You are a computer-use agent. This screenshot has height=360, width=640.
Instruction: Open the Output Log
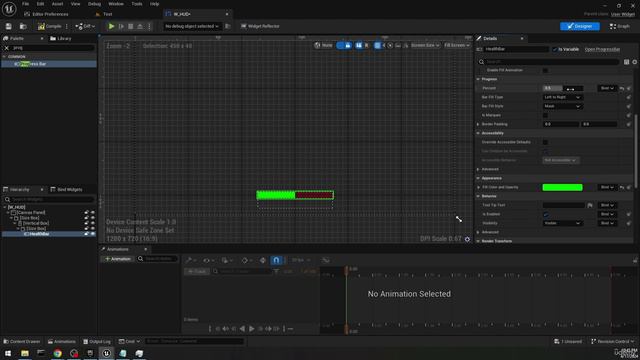[97, 341]
